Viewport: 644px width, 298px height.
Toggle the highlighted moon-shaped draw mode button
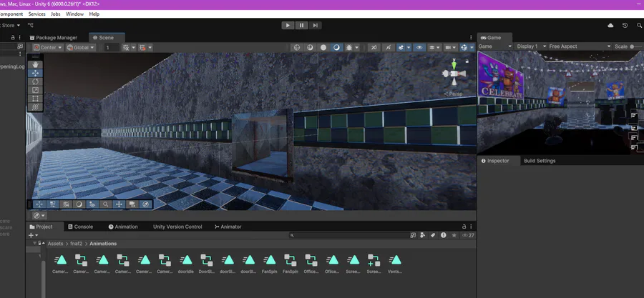337,48
